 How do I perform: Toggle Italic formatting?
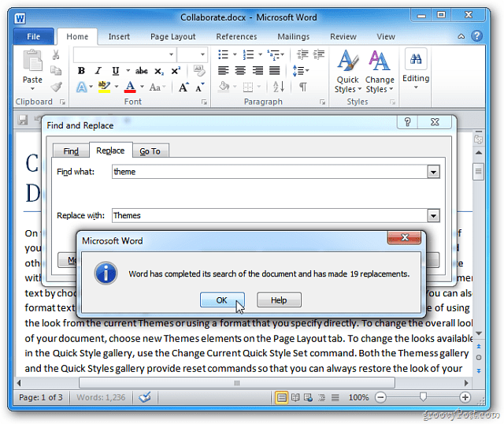[x=98, y=71]
